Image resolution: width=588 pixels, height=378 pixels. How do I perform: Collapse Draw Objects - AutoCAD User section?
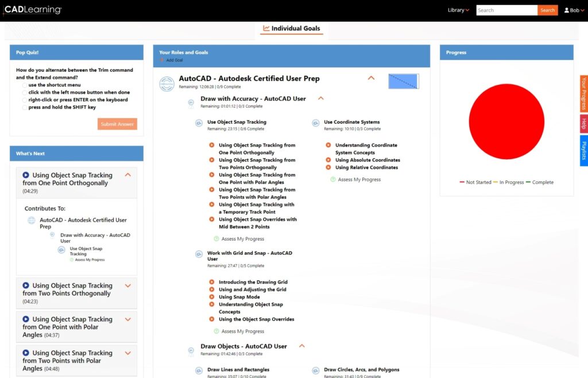click(x=302, y=346)
